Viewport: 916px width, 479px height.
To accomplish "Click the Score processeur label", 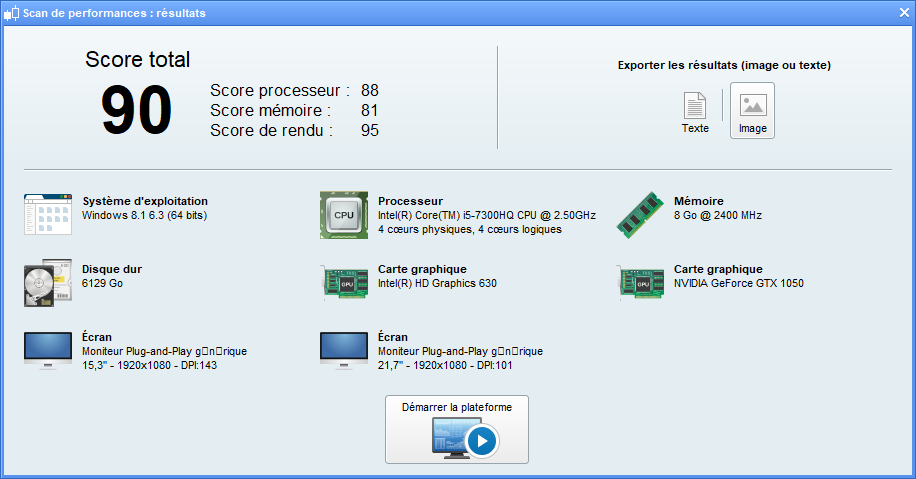I will [280, 91].
